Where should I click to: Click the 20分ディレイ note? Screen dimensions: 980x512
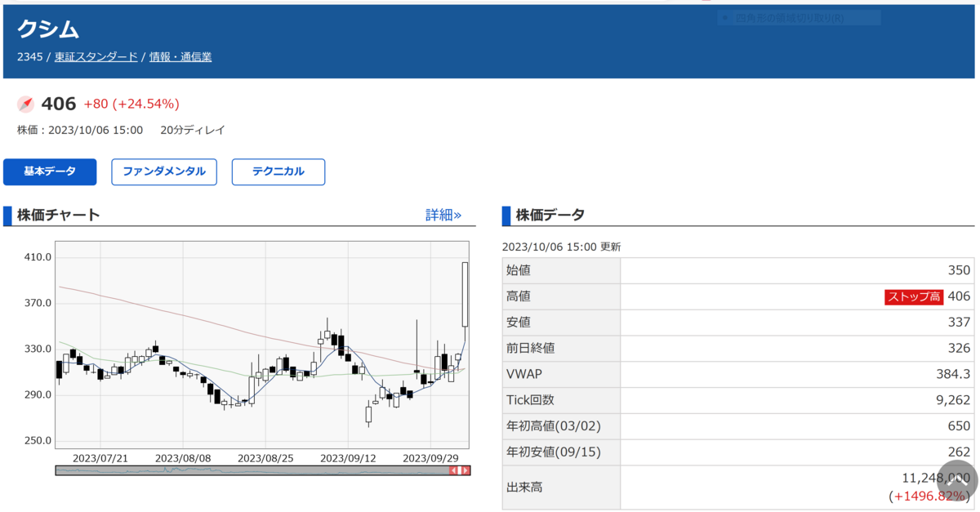point(193,130)
